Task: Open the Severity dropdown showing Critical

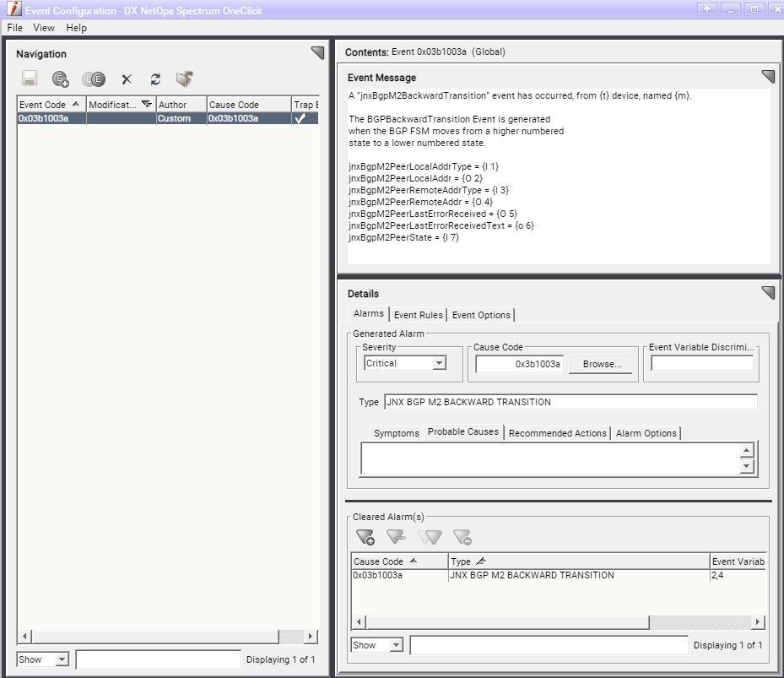Action: tap(439, 363)
